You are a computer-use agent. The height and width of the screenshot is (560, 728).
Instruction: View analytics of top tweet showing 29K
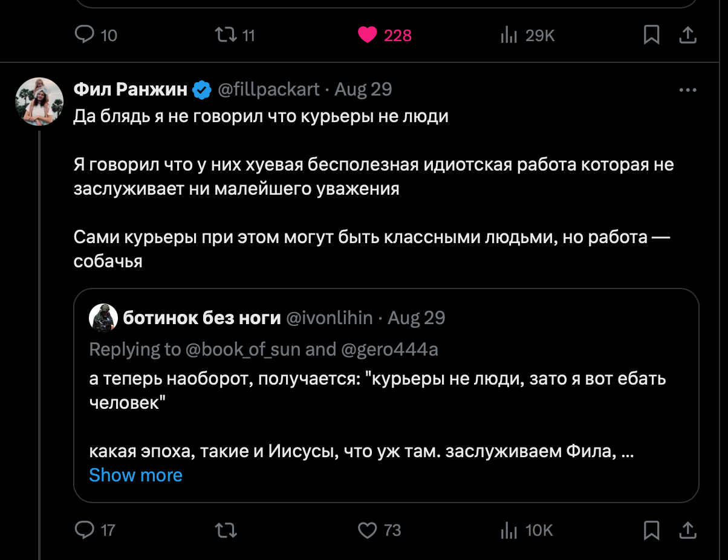[509, 36]
